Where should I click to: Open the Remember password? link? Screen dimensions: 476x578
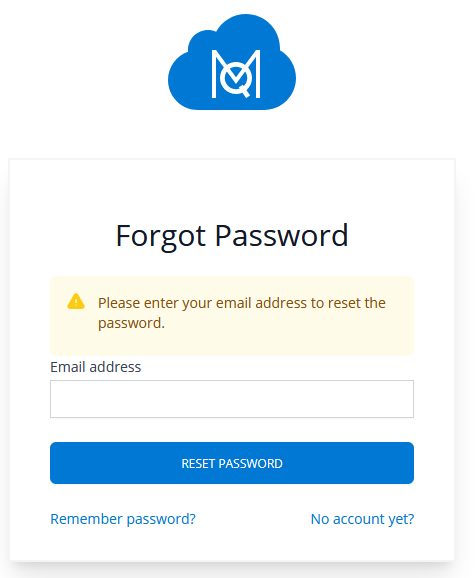(123, 519)
